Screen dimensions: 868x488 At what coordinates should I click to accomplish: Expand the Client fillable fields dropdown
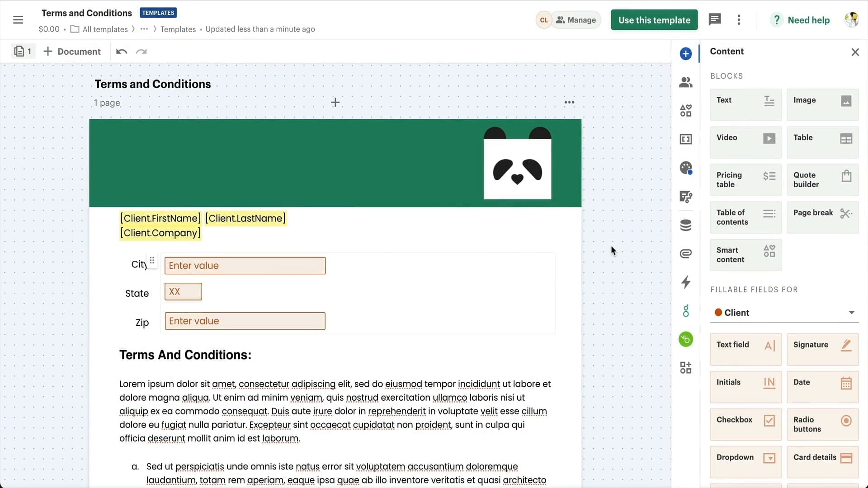click(x=784, y=313)
